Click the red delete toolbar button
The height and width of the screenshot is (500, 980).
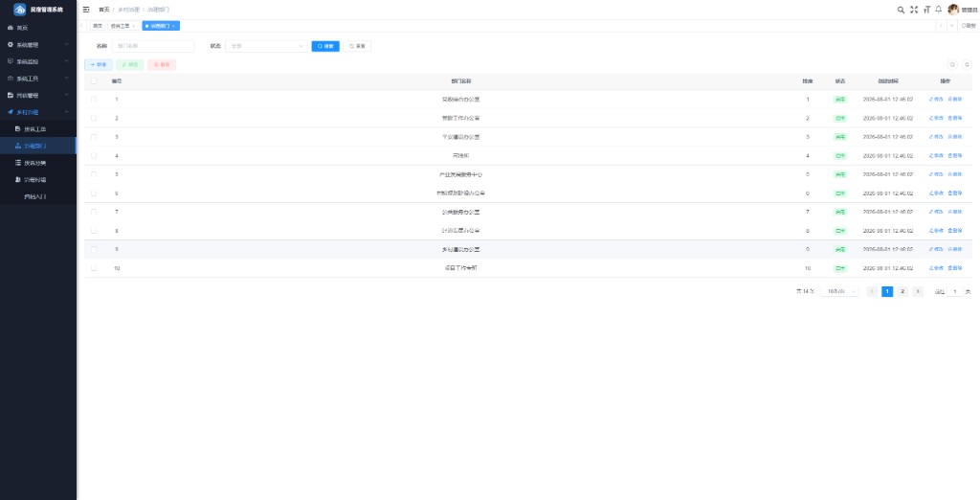pyautogui.click(x=162, y=64)
